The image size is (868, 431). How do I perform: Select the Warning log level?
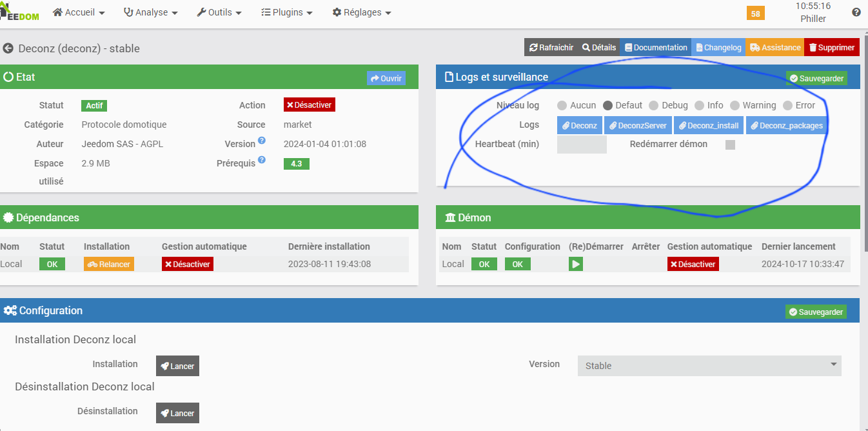[735, 105]
